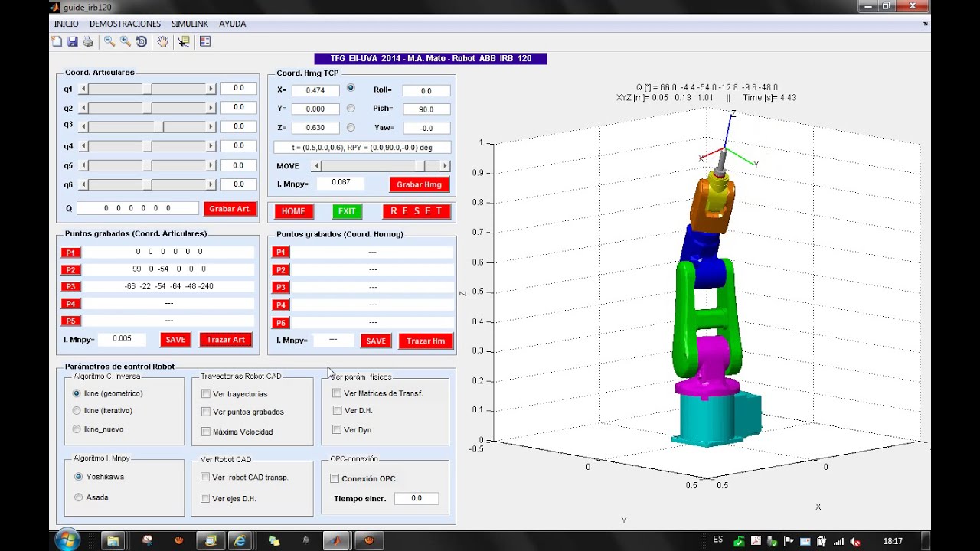The height and width of the screenshot is (551, 980).
Task: Open the AYUDA menu
Action: click(x=233, y=24)
